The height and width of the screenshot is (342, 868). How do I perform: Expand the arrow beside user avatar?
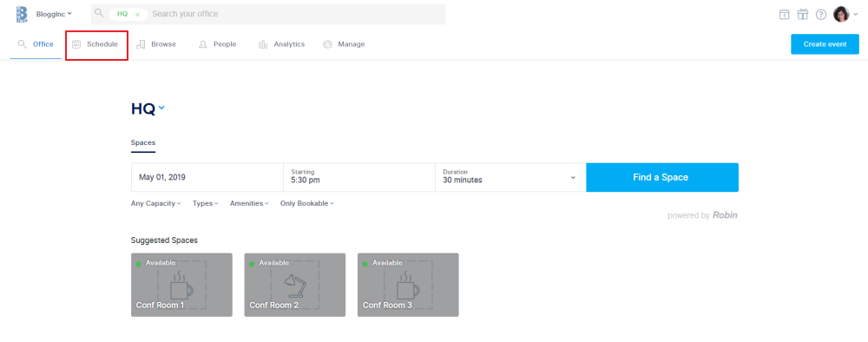(856, 15)
